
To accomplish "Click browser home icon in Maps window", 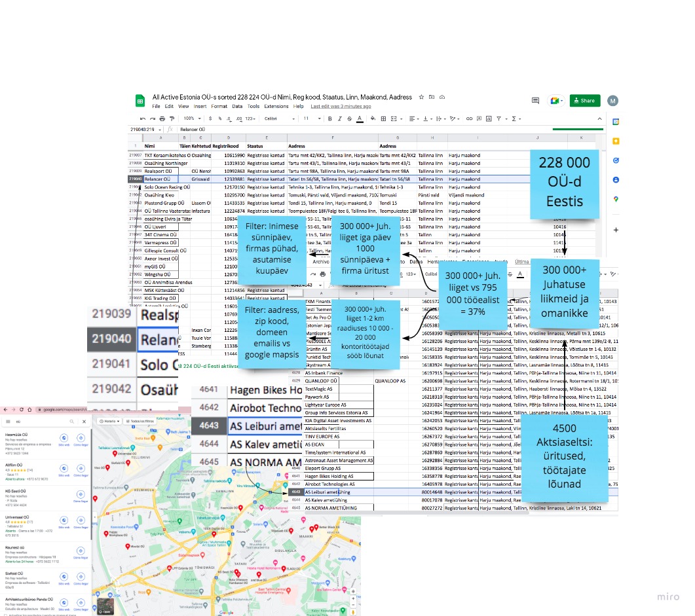I will point(29,410).
